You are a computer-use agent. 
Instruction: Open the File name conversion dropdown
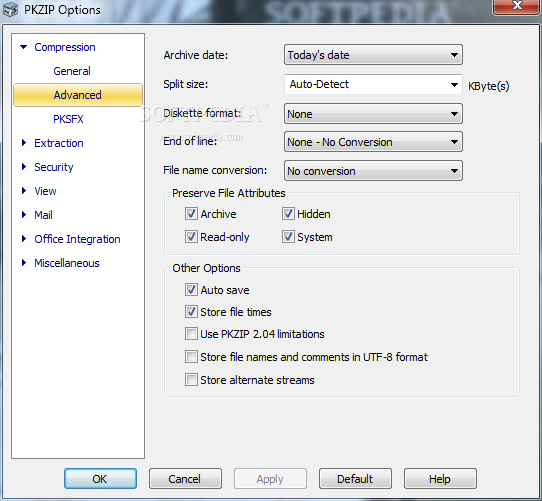click(373, 171)
